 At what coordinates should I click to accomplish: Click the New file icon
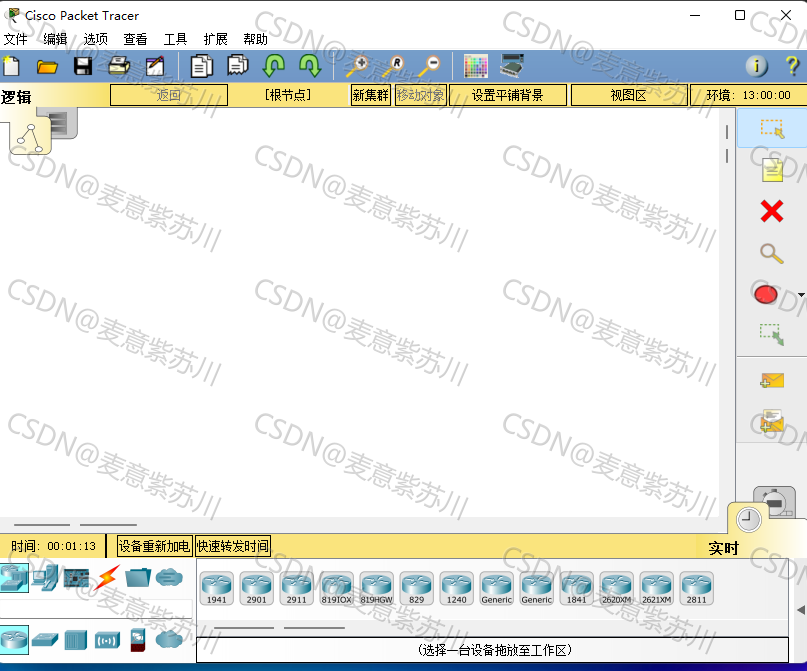tap(11, 66)
